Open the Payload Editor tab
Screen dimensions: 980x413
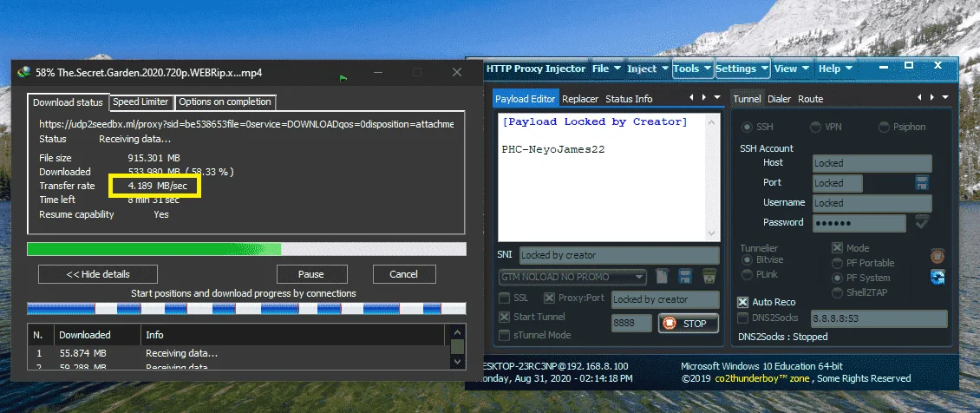pos(525,99)
